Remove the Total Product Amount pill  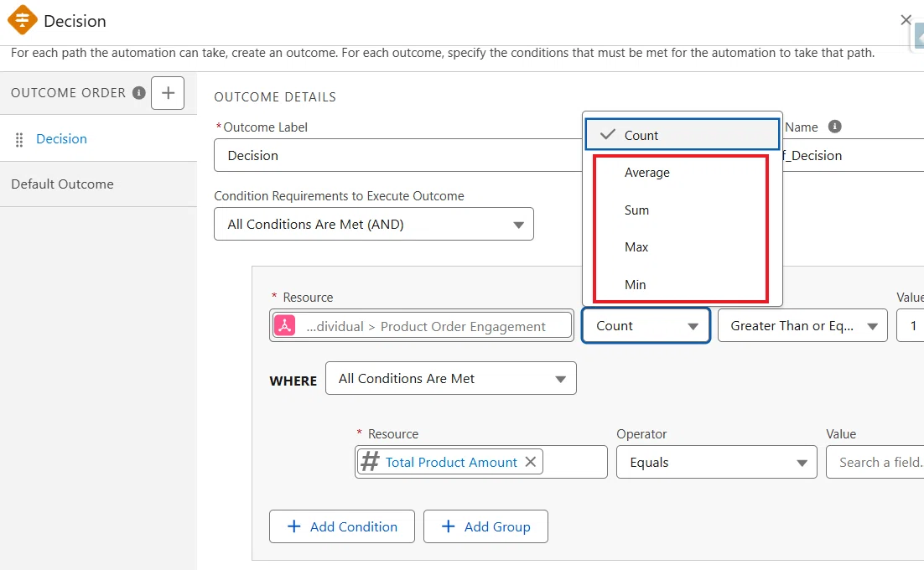coord(531,462)
